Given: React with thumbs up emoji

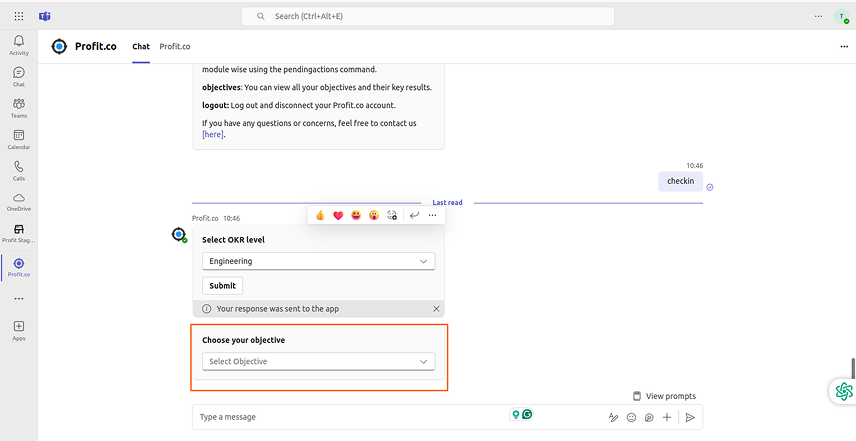Looking at the screenshot, I should click(x=320, y=216).
